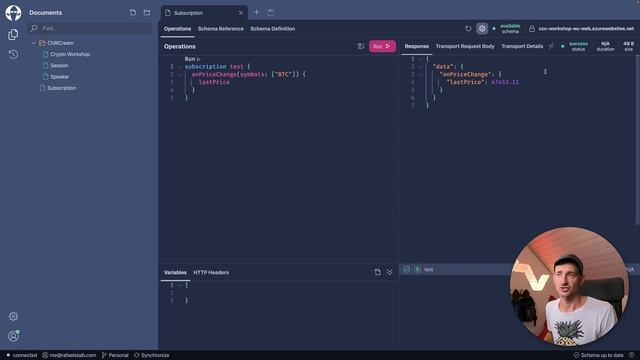The width and height of the screenshot is (640, 360).
Task: Format the operation with format icon
Action: (x=361, y=47)
